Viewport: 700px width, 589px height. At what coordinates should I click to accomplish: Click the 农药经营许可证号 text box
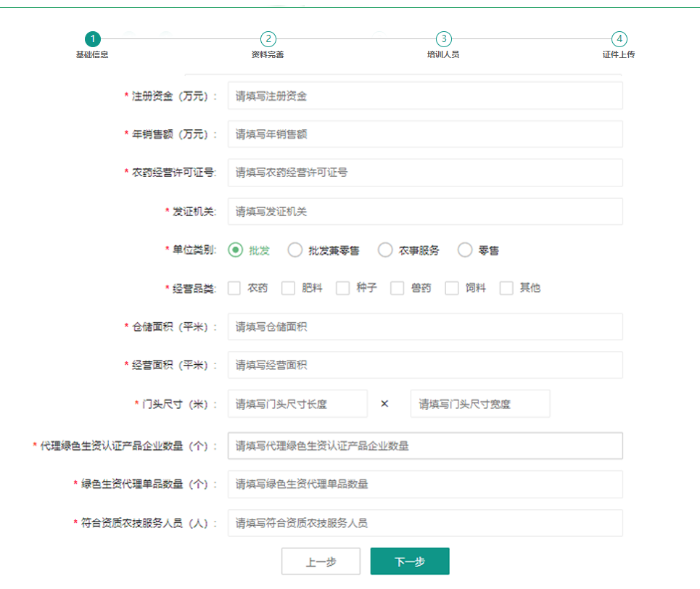click(x=424, y=173)
